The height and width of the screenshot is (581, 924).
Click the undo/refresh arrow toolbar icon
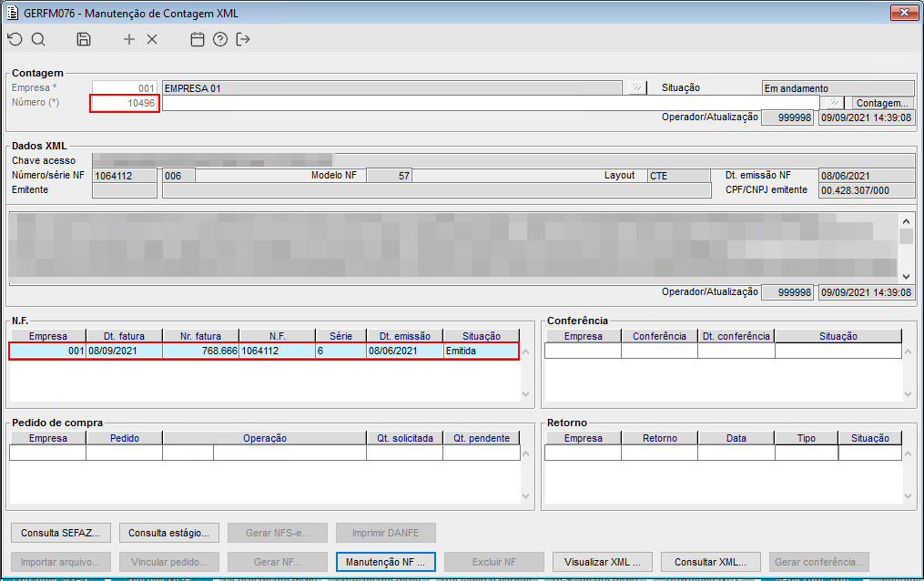tap(15, 39)
